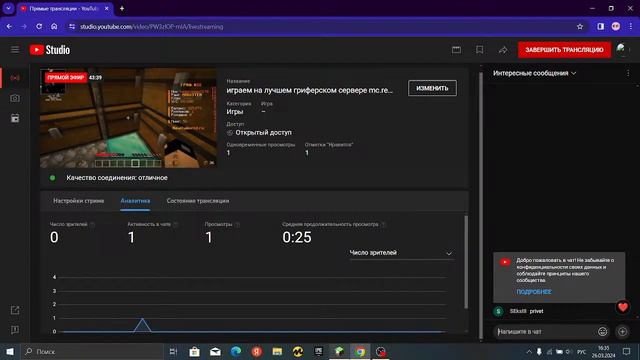Click the stream title text играем на лучшем
The image size is (640, 360).
coord(310,90)
